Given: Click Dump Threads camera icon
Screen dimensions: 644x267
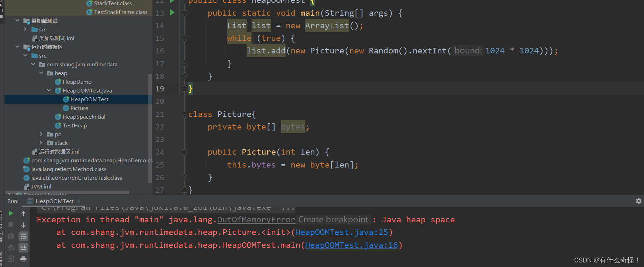Looking at the screenshot, I should 11,236.
